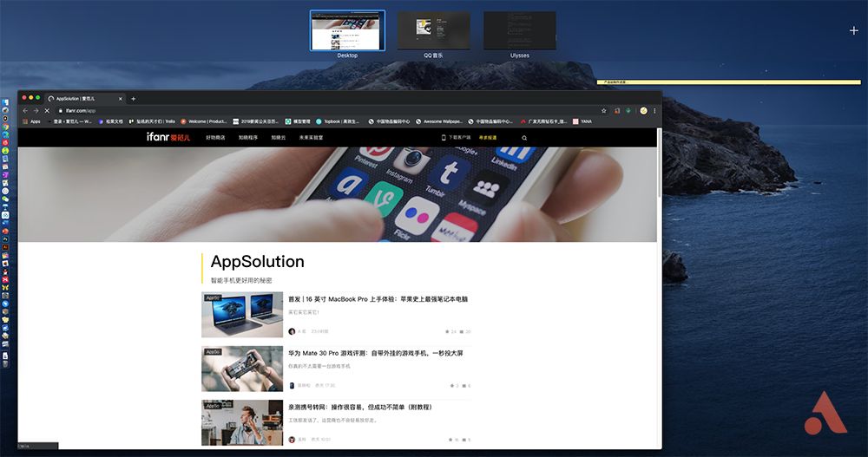Open the Awesome Wallpape... bookmark
The image size is (868, 457).
(439, 121)
